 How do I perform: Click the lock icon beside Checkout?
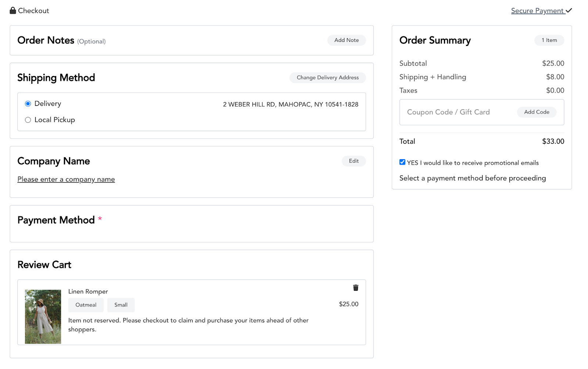13,10
